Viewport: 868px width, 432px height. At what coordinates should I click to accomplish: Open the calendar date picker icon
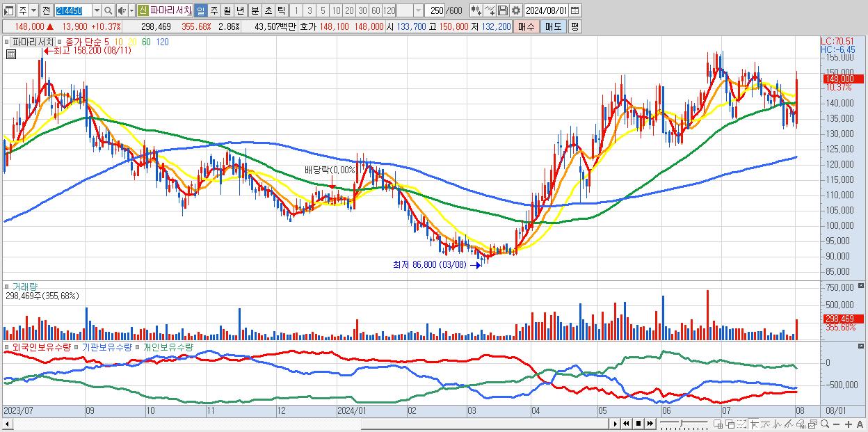tap(574, 11)
